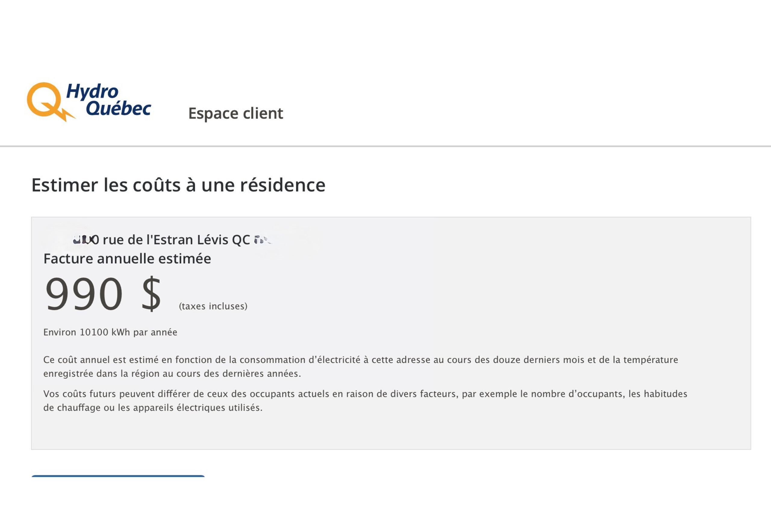Click the Hydro-Québec logo

point(89,102)
